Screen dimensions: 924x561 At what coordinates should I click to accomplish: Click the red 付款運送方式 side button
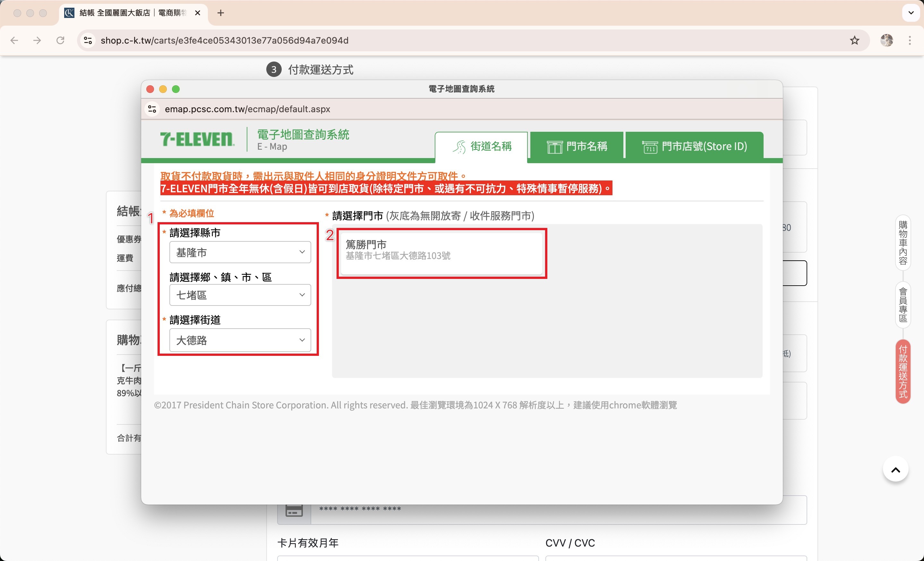(x=903, y=371)
